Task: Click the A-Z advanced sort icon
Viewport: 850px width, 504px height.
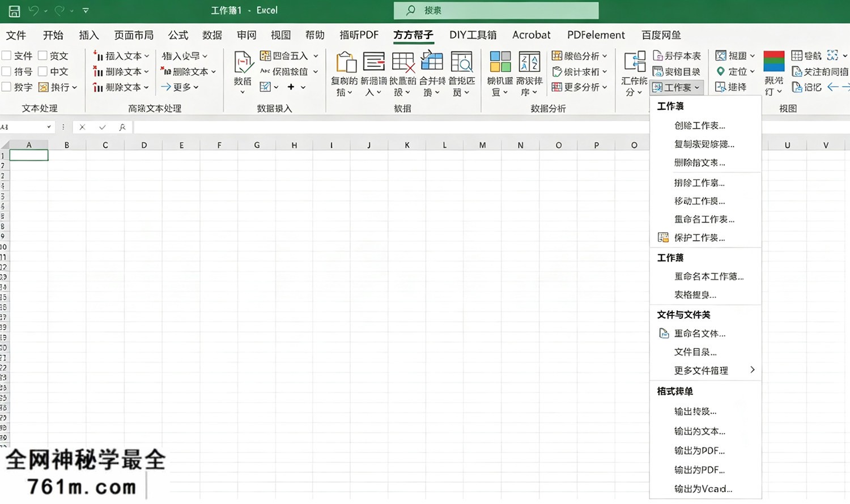Action: tap(529, 62)
